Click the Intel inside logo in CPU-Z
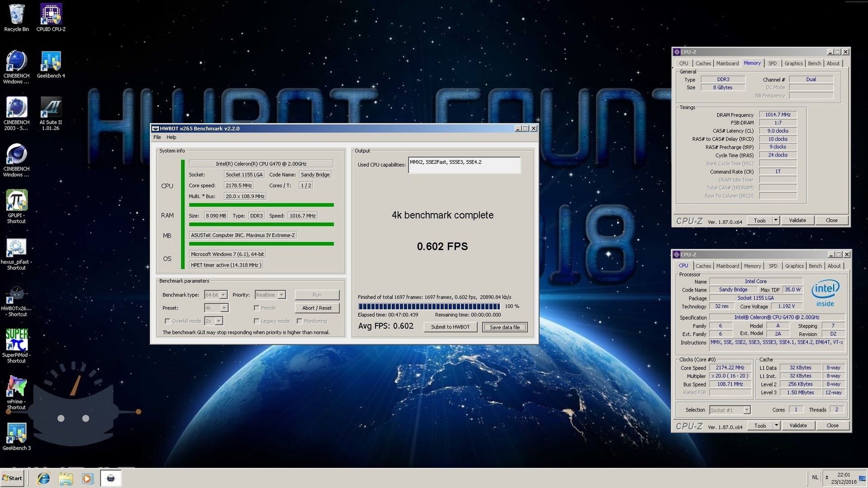Viewport: 868px width, 488px height. (826, 292)
